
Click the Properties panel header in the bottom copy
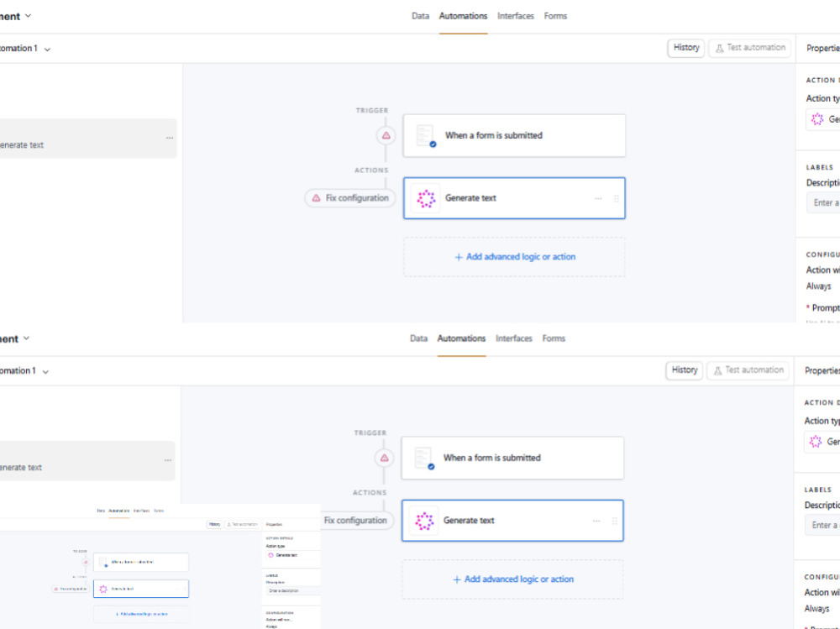point(822,370)
